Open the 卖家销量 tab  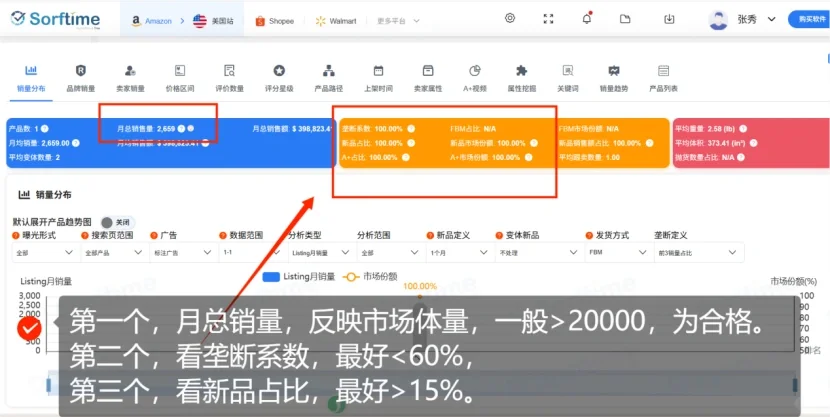(x=130, y=79)
